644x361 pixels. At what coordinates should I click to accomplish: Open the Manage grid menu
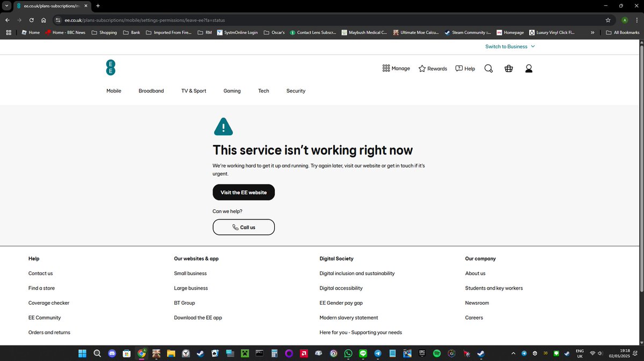396,69
